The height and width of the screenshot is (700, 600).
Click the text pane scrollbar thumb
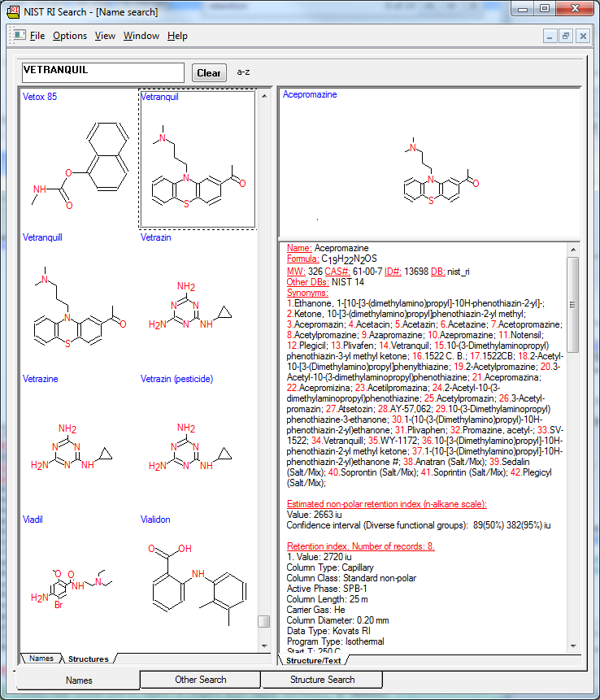point(573,305)
